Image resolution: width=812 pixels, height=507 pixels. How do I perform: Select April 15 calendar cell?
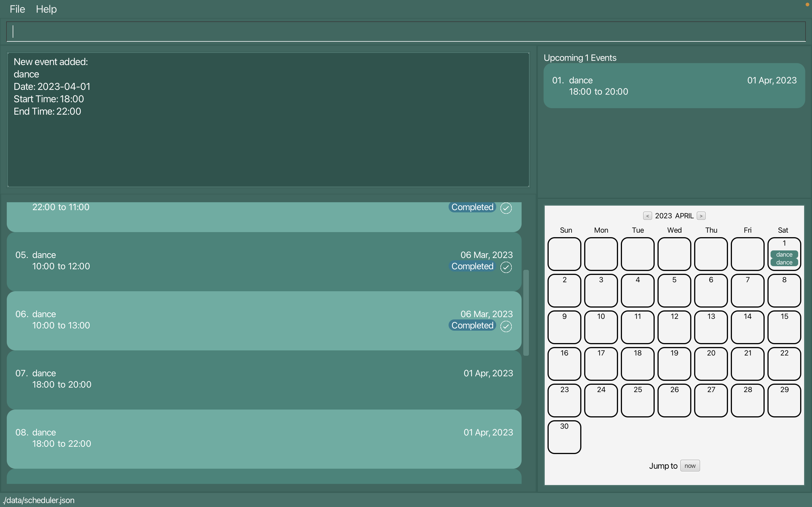point(784,327)
